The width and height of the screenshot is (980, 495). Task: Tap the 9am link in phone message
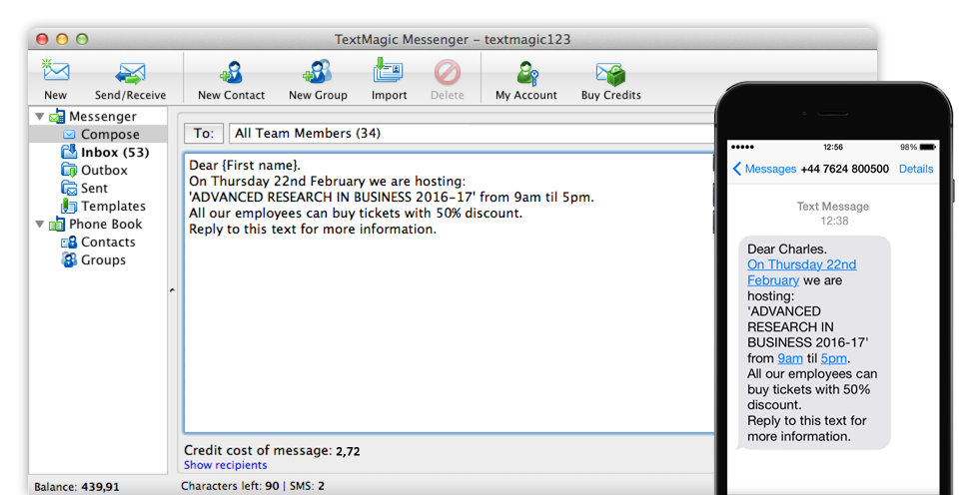pos(790,359)
